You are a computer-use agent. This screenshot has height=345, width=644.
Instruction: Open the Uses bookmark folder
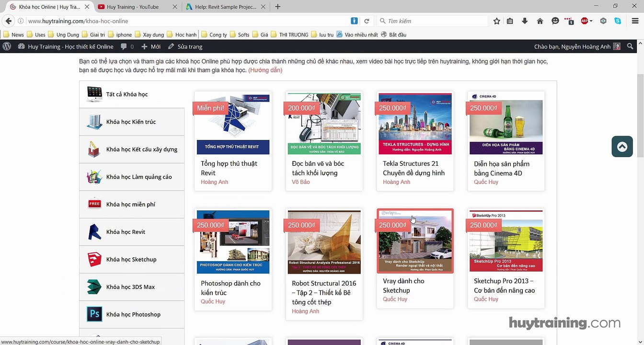coord(36,34)
